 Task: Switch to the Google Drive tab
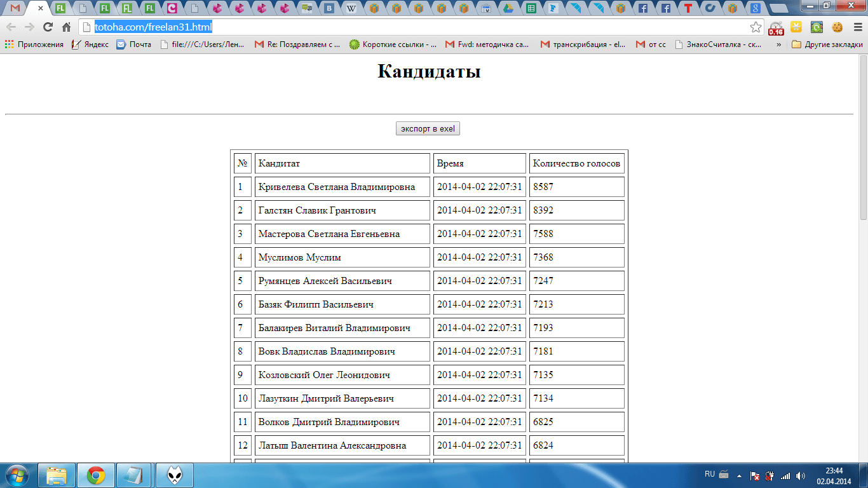(x=508, y=9)
